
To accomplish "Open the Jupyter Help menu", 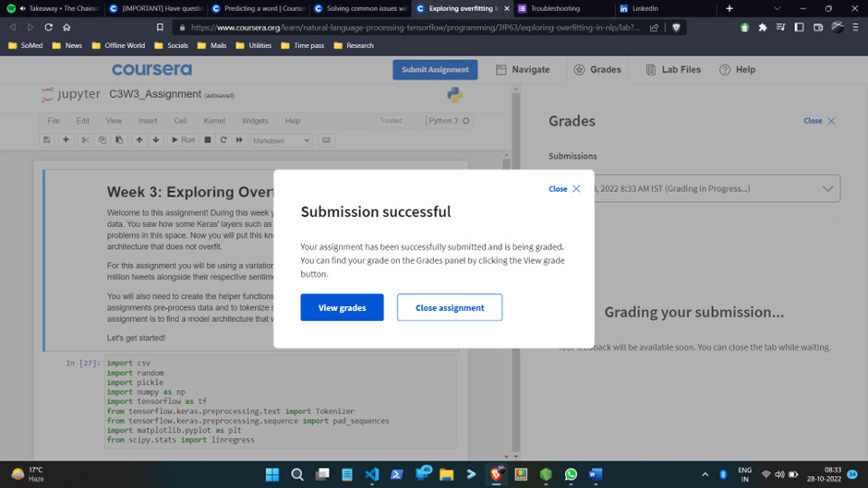I will tap(293, 121).
